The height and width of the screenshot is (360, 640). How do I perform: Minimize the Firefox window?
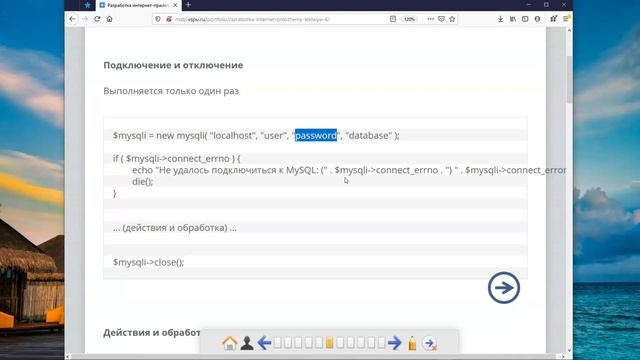click(529, 5)
